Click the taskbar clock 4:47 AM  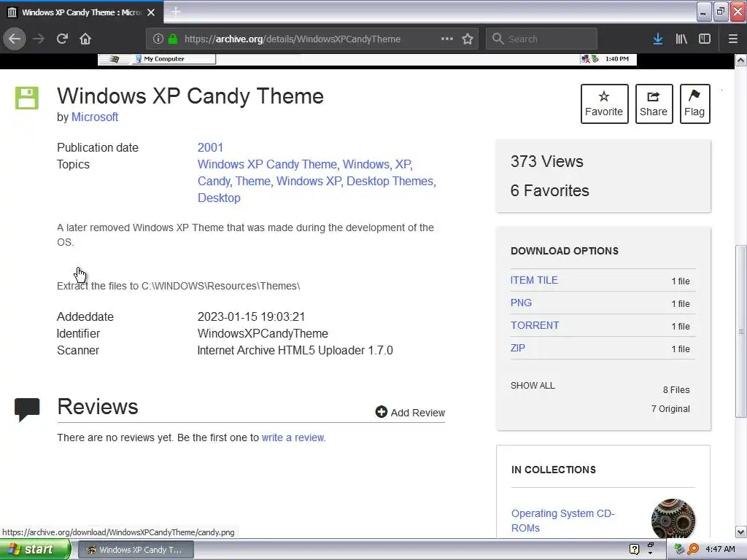(720, 550)
